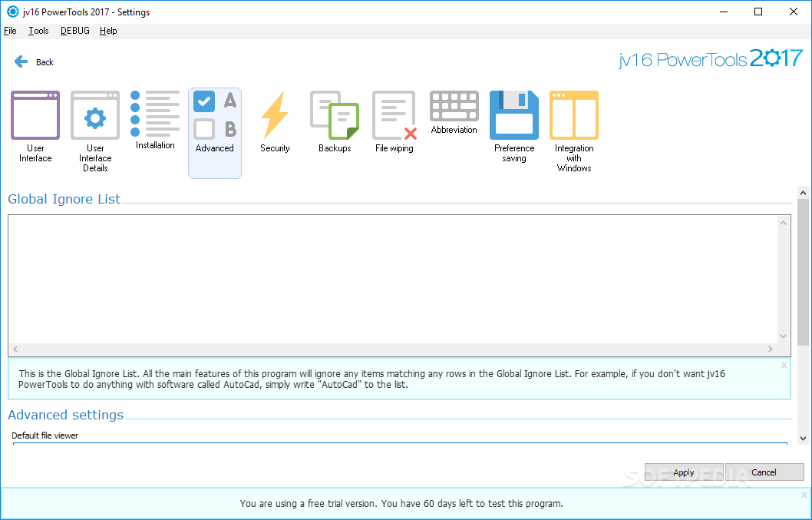
Task: Click the Default file viewer label
Action: point(45,436)
